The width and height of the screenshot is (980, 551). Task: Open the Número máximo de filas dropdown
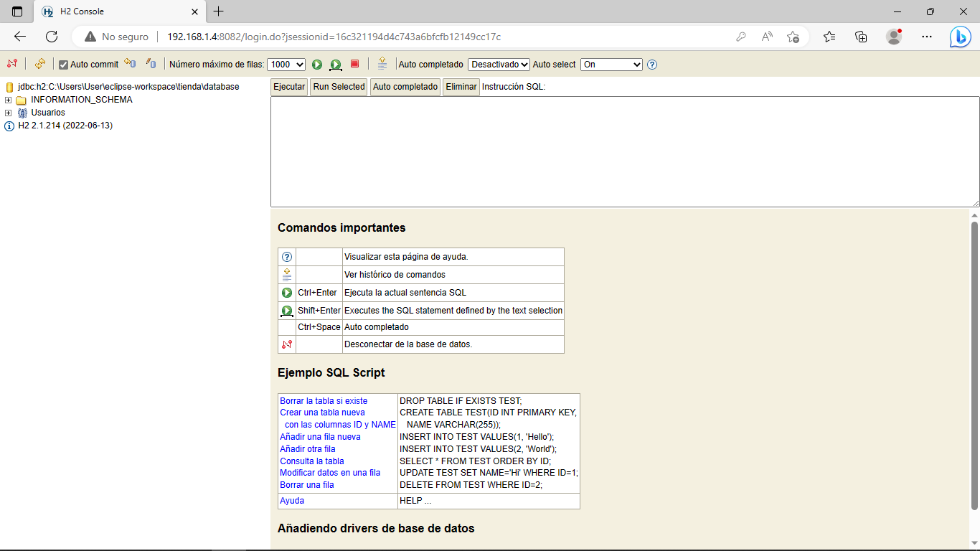point(286,65)
